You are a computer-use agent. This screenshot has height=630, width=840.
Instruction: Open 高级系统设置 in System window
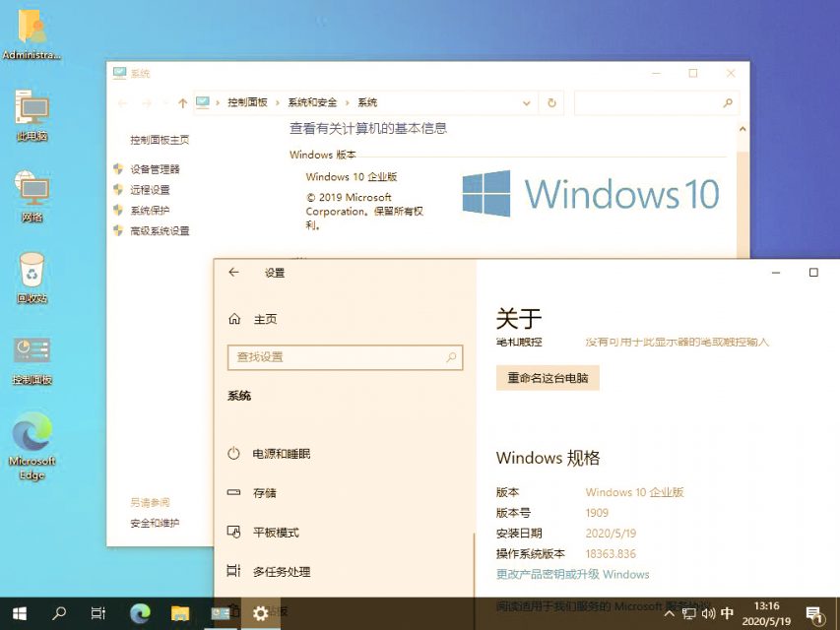(160, 231)
